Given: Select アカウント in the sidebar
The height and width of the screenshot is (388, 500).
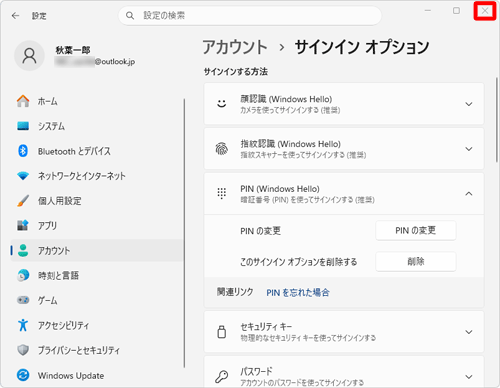Looking at the screenshot, I should (x=97, y=250).
